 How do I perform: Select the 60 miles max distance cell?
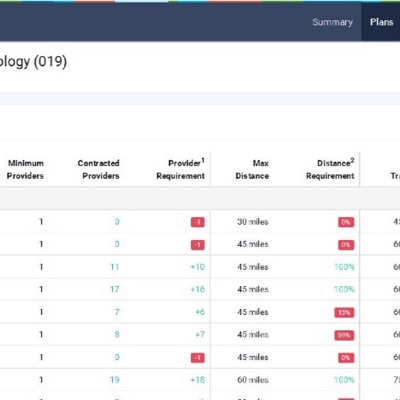253,380
